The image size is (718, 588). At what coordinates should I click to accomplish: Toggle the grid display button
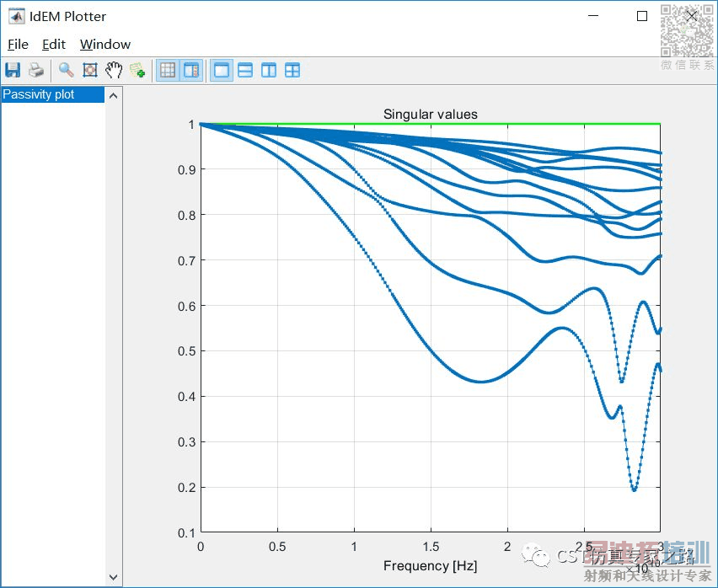168,71
